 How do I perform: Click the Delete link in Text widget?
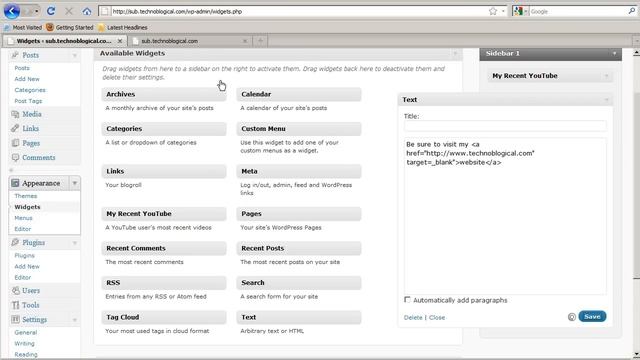[413, 317]
